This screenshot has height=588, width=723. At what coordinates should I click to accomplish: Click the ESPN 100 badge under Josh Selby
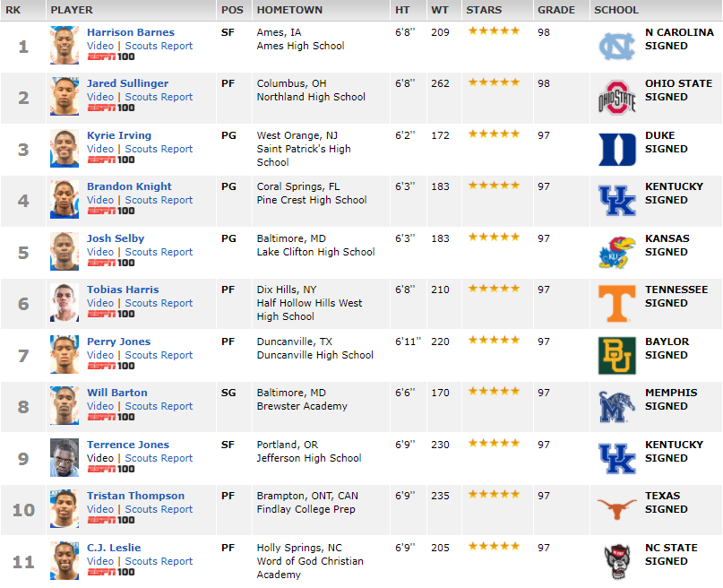tap(111, 263)
